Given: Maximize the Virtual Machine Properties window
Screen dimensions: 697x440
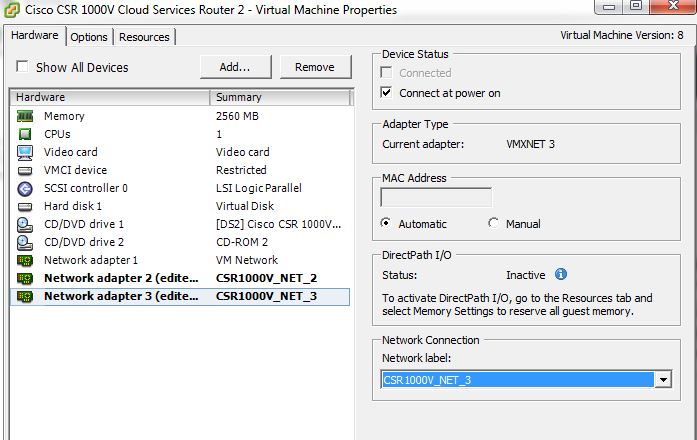Looking at the screenshot, I should [x=637, y=7].
